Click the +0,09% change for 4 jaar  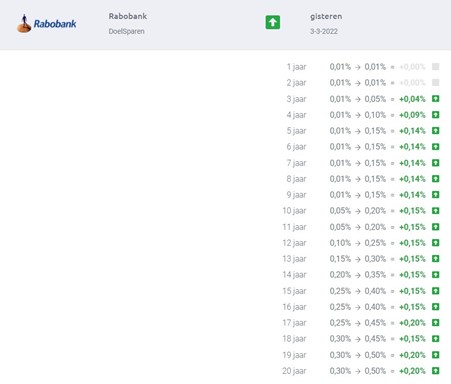point(412,115)
